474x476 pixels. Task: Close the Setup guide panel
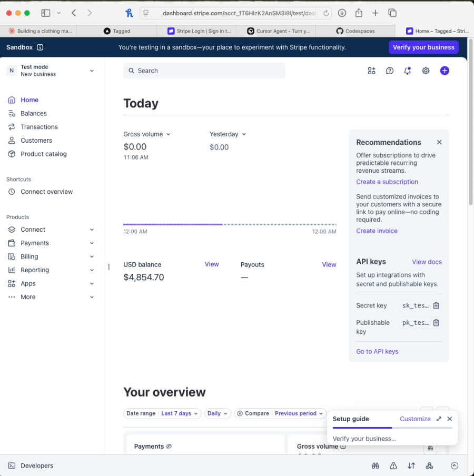(x=450, y=419)
